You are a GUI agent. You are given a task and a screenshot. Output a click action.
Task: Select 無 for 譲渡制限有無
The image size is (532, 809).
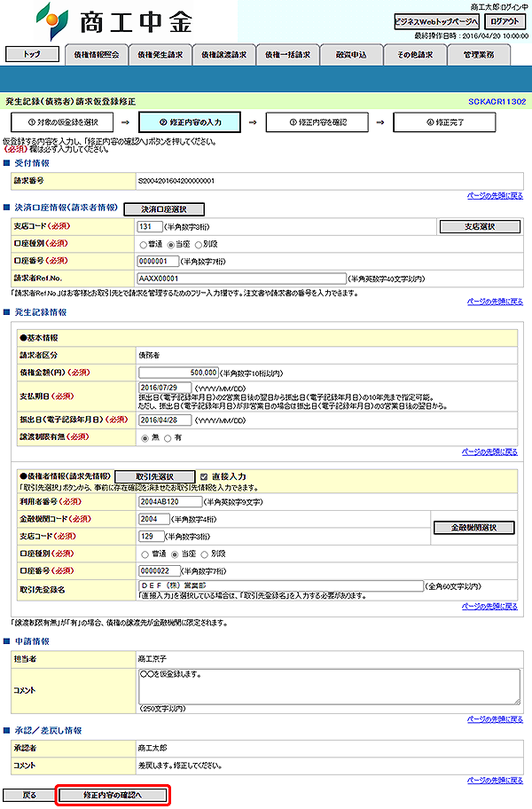coord(145,438)
